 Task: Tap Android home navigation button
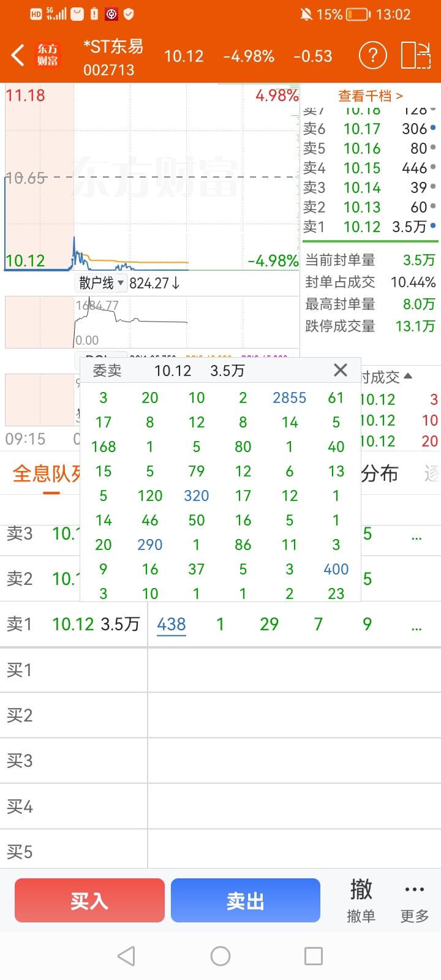coord(221,956)
